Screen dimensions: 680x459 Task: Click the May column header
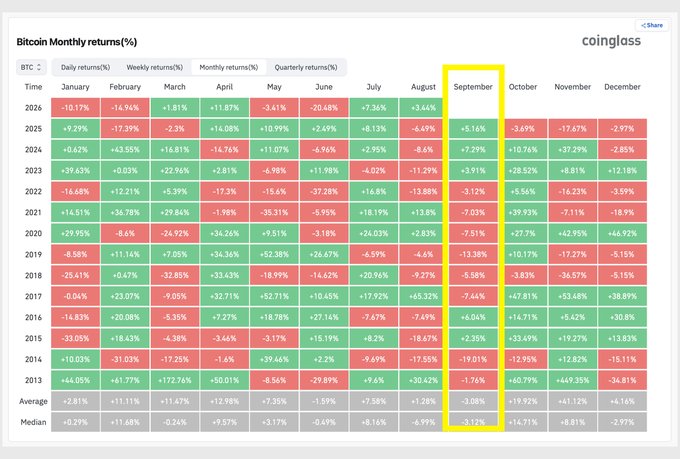pyautogui.click(x=274, y=87)
